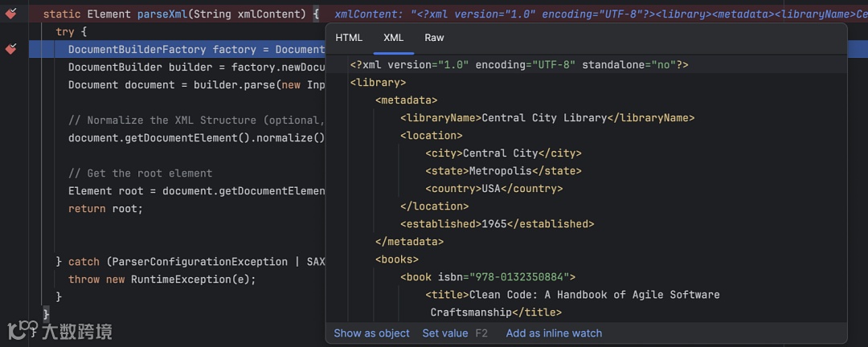Select the city Central City line
Viewport: 868px width, 347px height.
coord(504,153)
